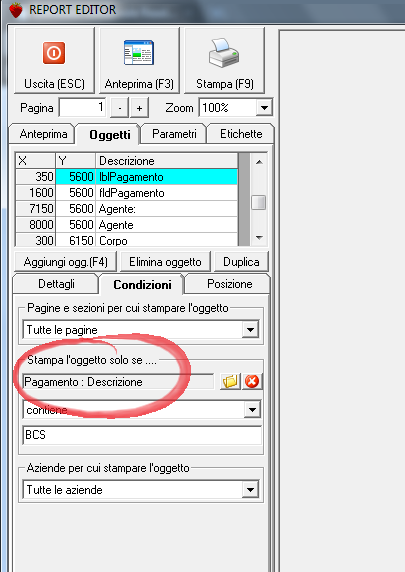
Task: Expand the Tutte le pagine dropdown
Action: point(250,330)
